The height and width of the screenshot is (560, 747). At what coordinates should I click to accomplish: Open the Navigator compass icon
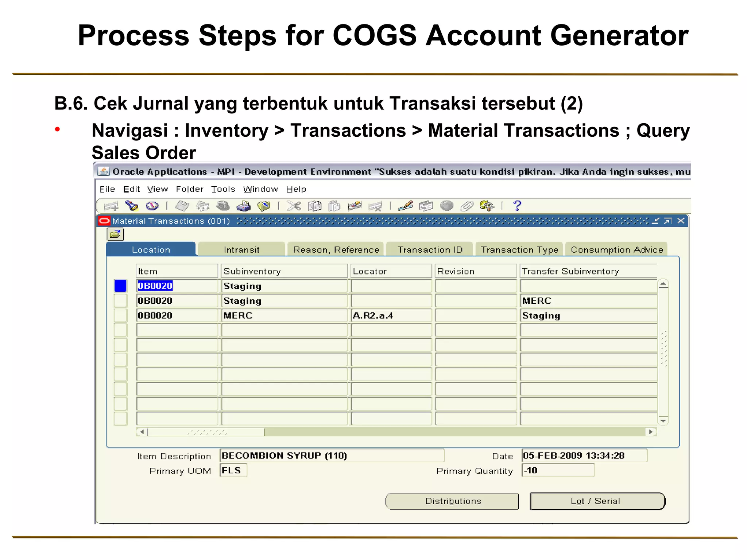coord(152,206)
